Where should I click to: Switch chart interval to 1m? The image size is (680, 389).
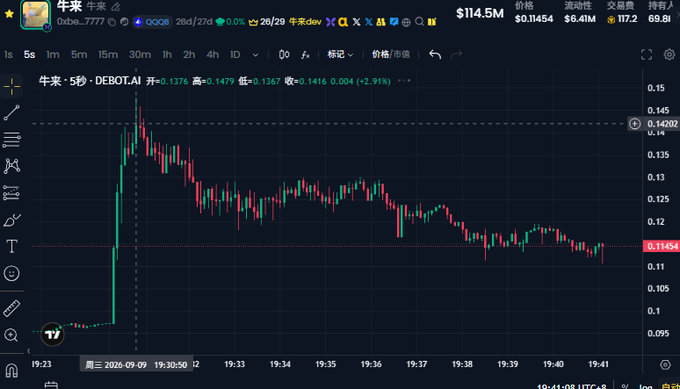pyautogui.click(x=53, y=55)
